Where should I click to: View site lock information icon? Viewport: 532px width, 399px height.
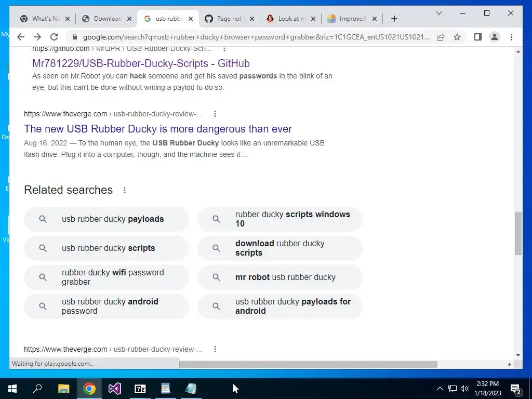(75, 37)
